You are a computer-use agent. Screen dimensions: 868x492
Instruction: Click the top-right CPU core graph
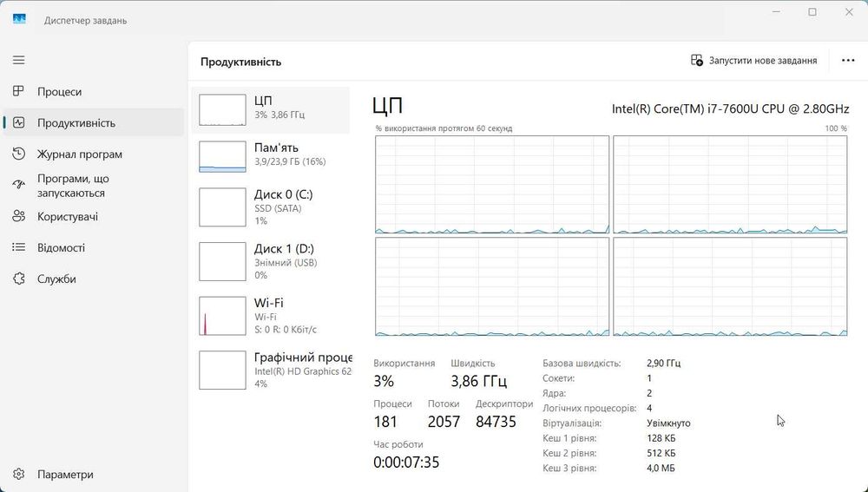(730, 184)
